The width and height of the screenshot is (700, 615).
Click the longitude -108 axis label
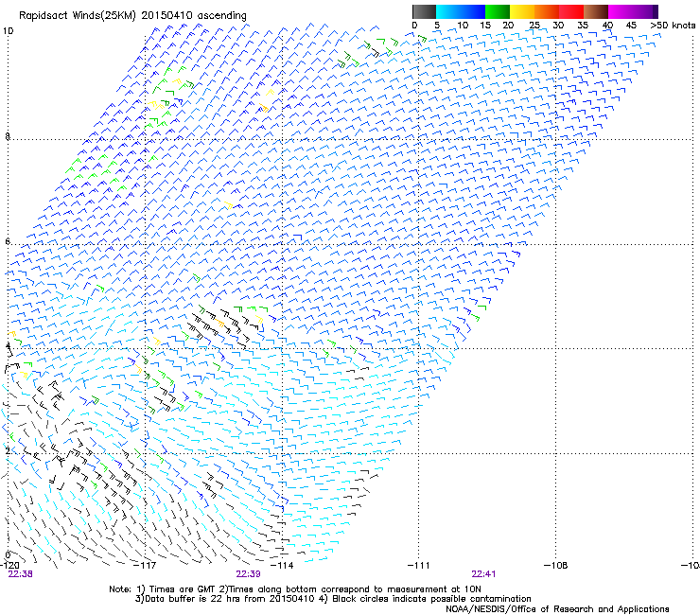click(x=556, y=566)
